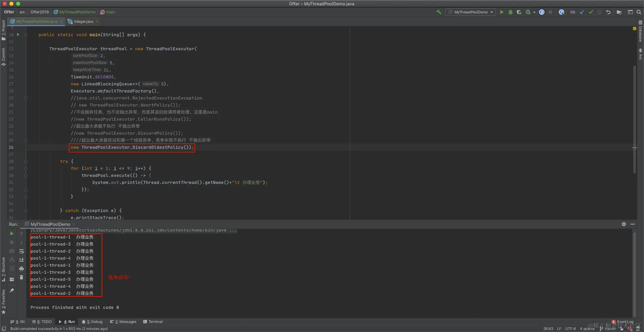Collapse the for loop fold marker
The width and height of the screenshot is (644, 332).
pyautogui.click(x=26, y=169)
